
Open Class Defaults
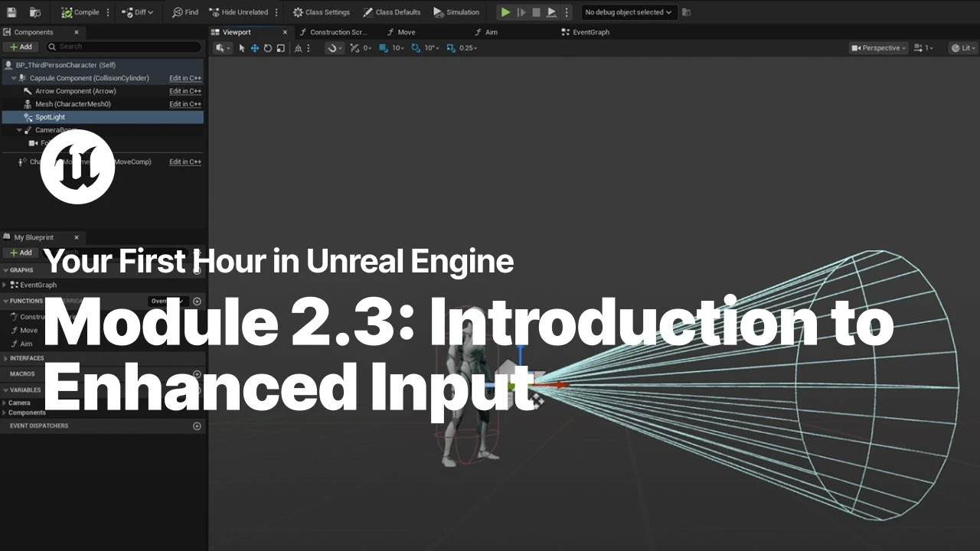coord(392,12)
